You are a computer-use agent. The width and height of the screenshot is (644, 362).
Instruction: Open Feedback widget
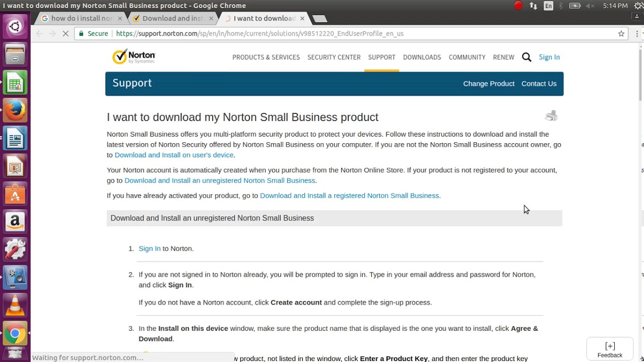(x=610, y=349)
